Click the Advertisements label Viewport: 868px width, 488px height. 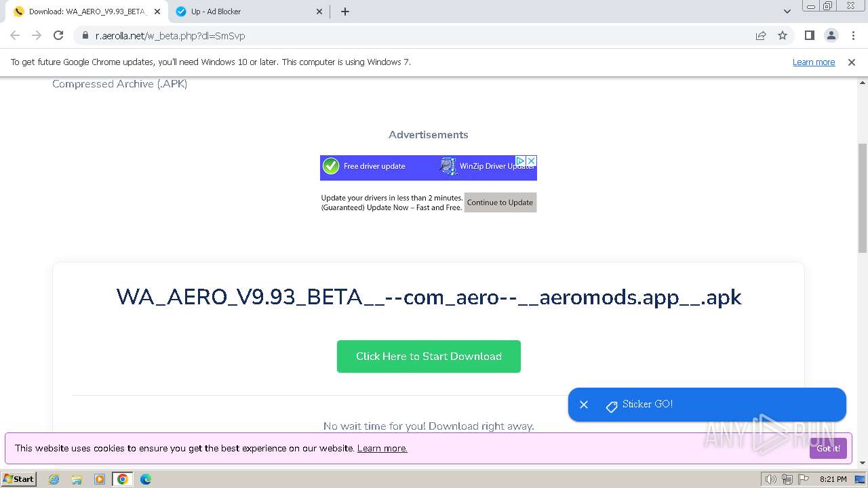[x=428, y=135]
